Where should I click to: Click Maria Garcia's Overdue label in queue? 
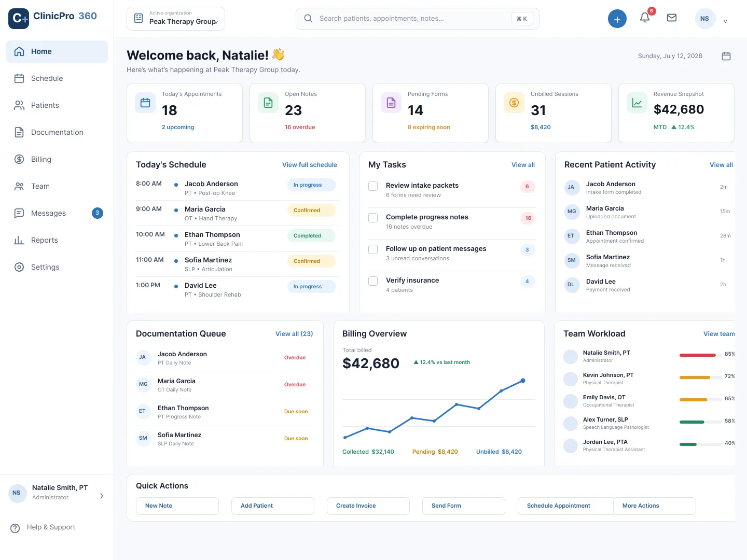pyautogui.click(x=295, y=385)
